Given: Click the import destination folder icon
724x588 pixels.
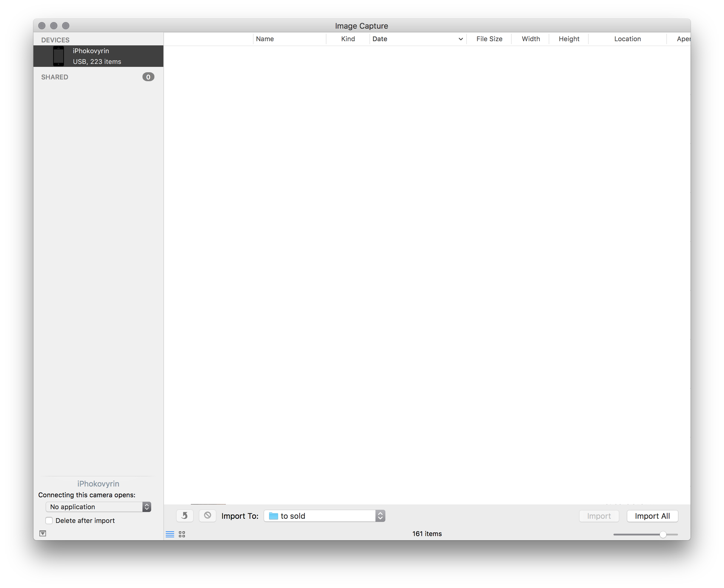Looking at the screenshot, I should [x=273, y=516].
